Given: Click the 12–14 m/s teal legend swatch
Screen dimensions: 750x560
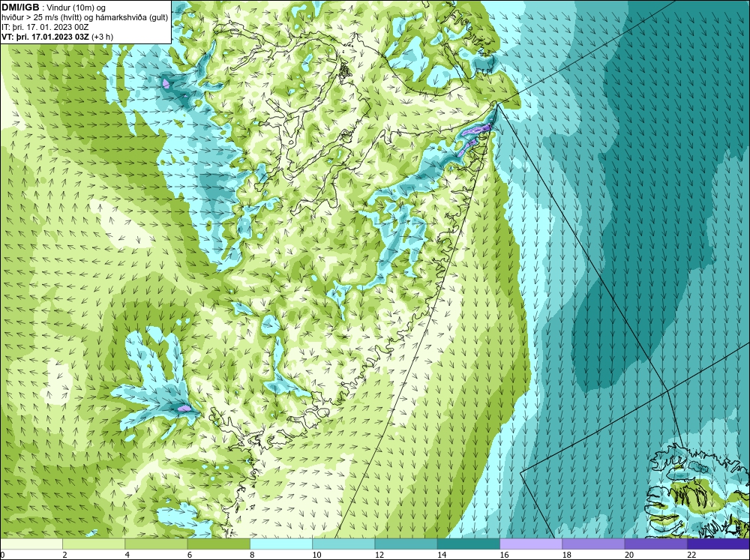Looking at the screenshot, I should (x=406, y=544).
